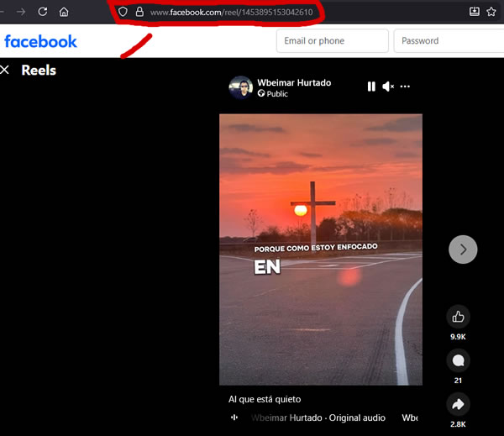Share the reel with the arrow icon
The height and width of the screenshot is (436, 504).
point(458,404)
